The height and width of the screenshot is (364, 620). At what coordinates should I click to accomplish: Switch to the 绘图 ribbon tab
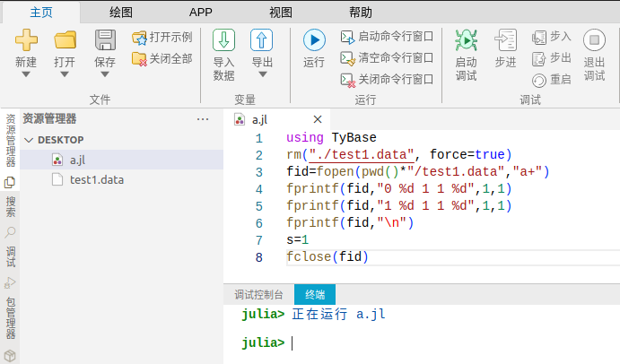(121, 13)
